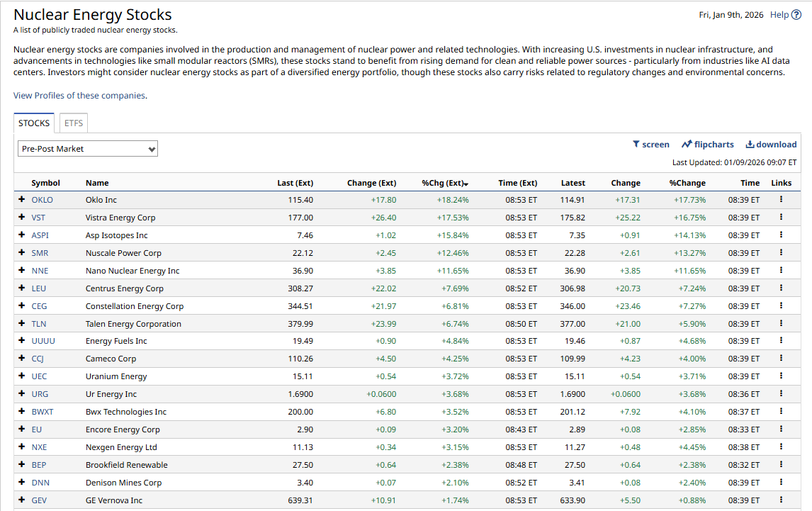Image resolution: width=812 pixels, height=511 pixels.
Task: Open the LEU symbol link
Action: [x=38, y=288]
